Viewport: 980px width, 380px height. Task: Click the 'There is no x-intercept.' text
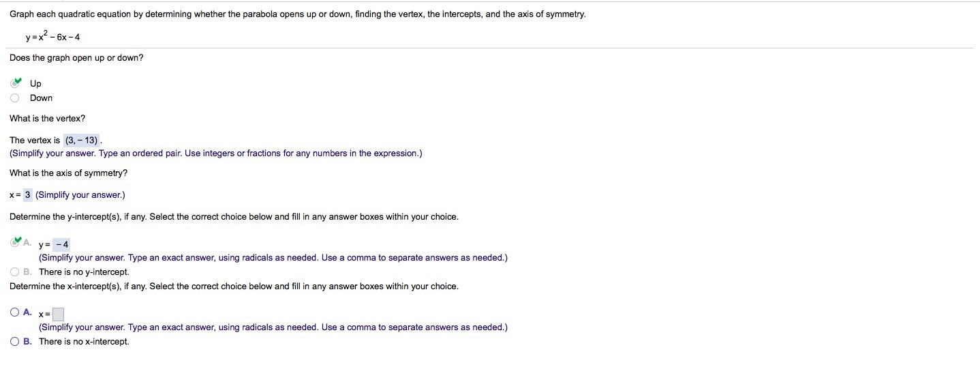[84, 341]
